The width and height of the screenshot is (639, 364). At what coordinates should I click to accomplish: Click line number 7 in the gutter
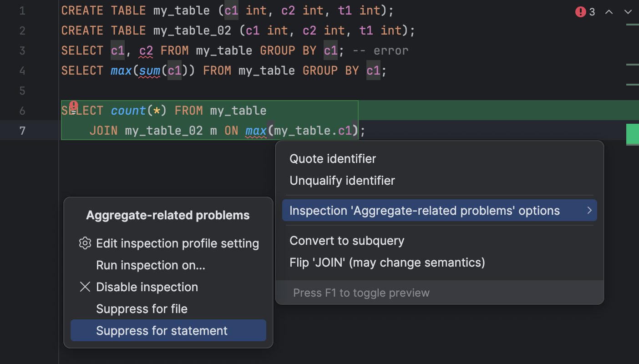point(22,131)
